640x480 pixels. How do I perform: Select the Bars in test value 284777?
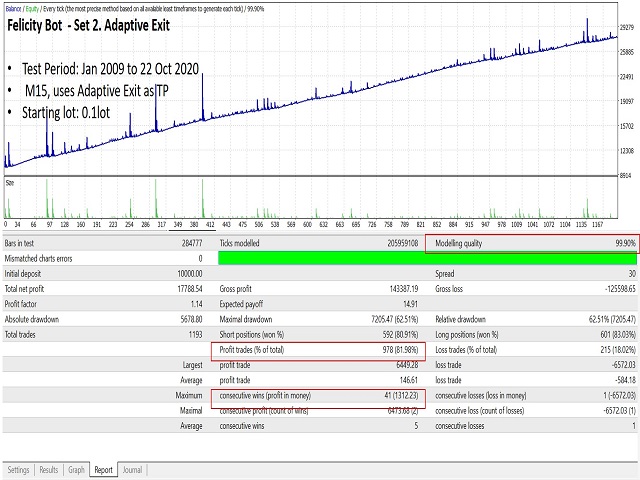coord(192,243)
